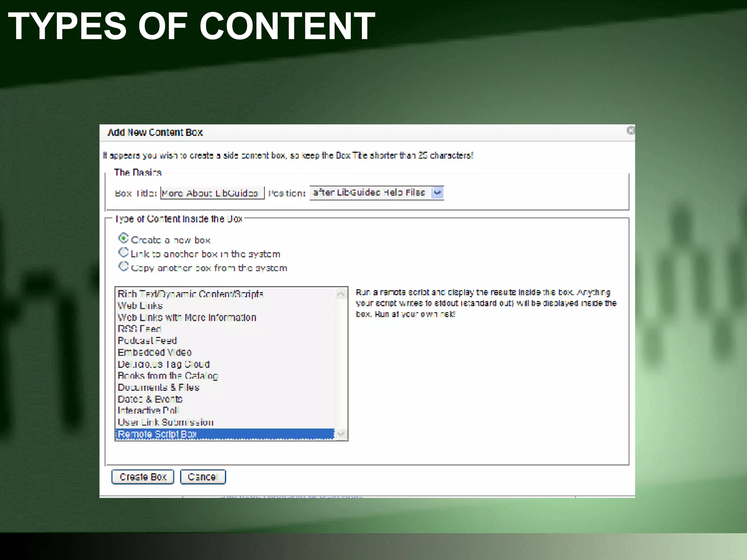
Task: Select 'Dates & Events' content type
Action: pyautogui.click(x=225, y=399)
